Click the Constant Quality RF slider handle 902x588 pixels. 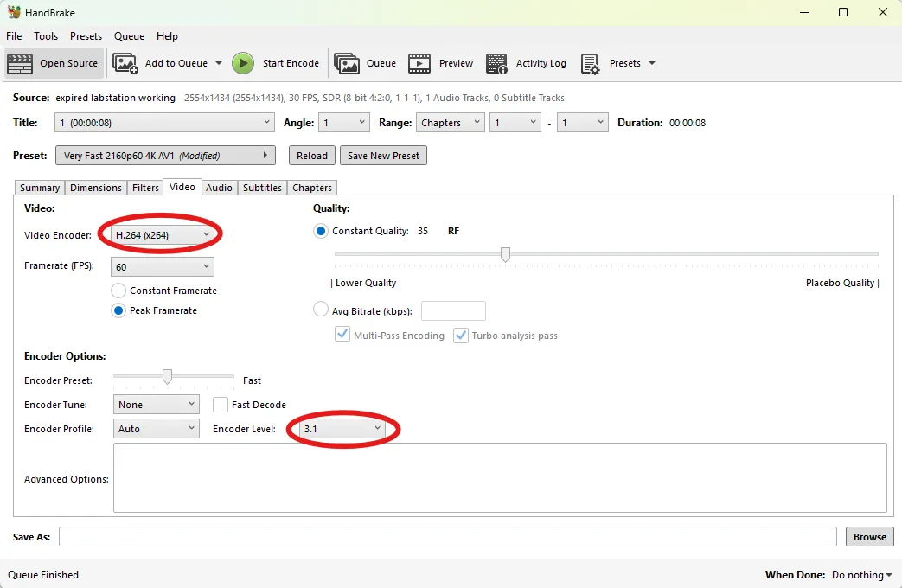coord(505,253)
